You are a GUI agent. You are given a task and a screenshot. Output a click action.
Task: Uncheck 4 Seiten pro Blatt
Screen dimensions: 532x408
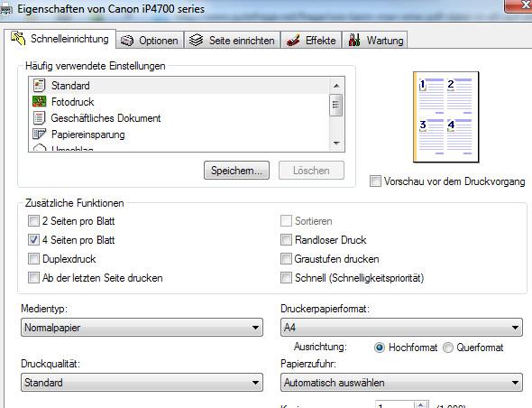coord(33,240)
